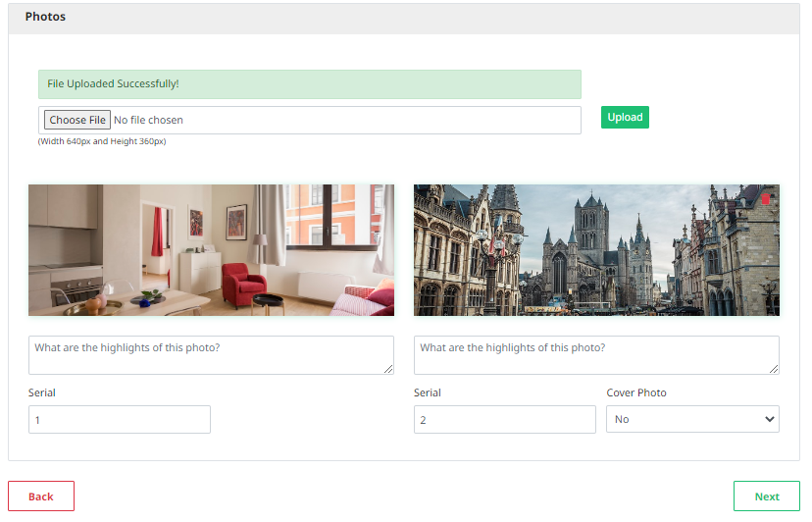Click the Cover Photo label

(636, 392)
